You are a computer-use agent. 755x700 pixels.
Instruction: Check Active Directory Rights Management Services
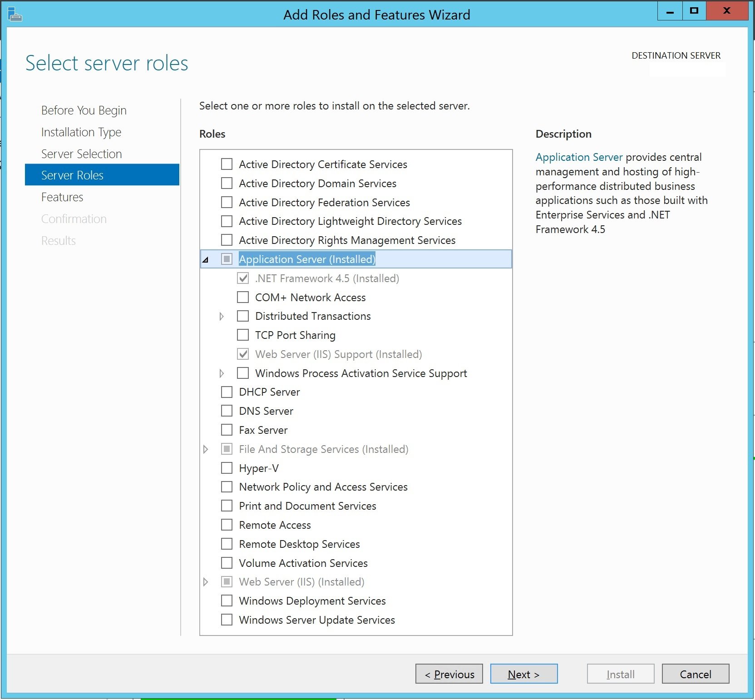click(x=227, y=240)
